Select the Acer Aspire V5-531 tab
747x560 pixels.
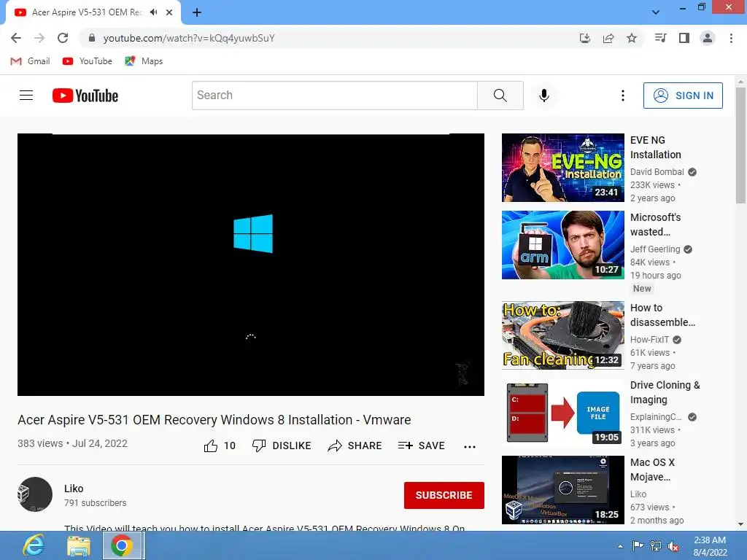[x=87, y=12]
